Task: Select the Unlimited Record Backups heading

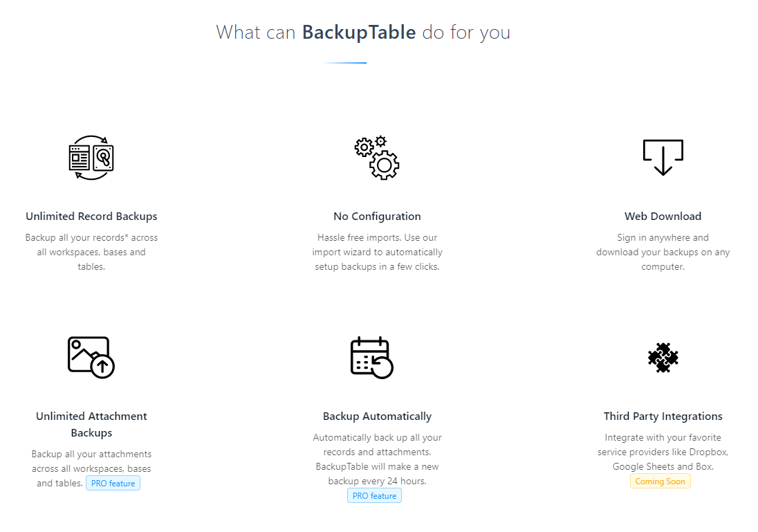Action: [91, 216]
